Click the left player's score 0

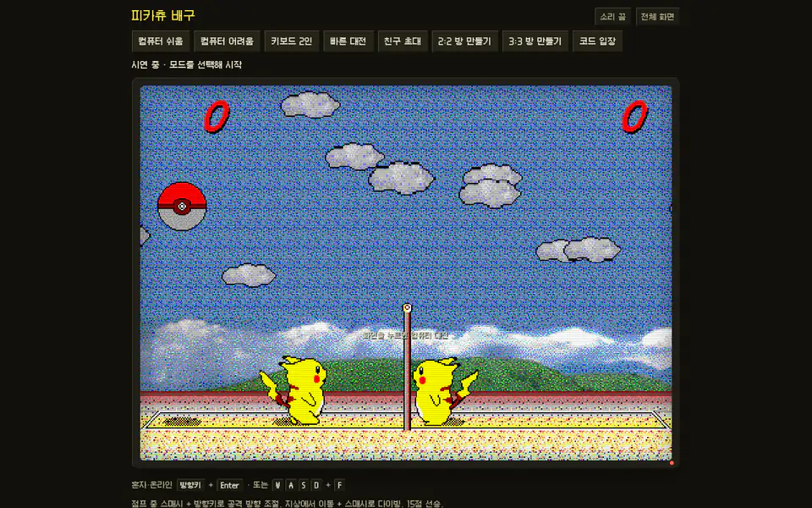pos(217,116)
